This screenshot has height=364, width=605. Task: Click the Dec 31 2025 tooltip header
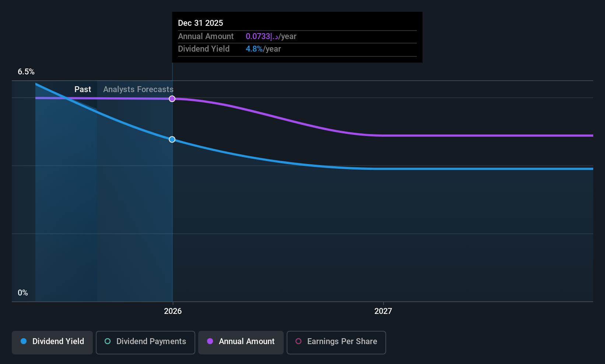tap(200, 23)
